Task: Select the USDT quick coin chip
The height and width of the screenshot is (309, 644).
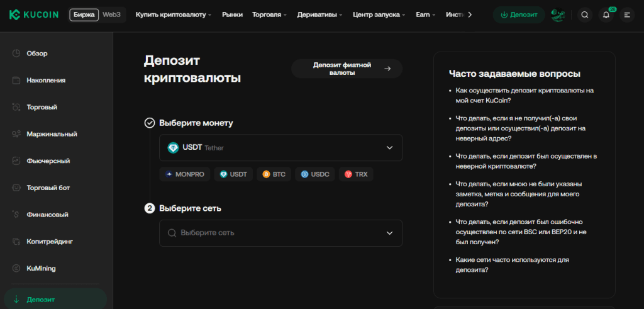Action: [233, 174]
